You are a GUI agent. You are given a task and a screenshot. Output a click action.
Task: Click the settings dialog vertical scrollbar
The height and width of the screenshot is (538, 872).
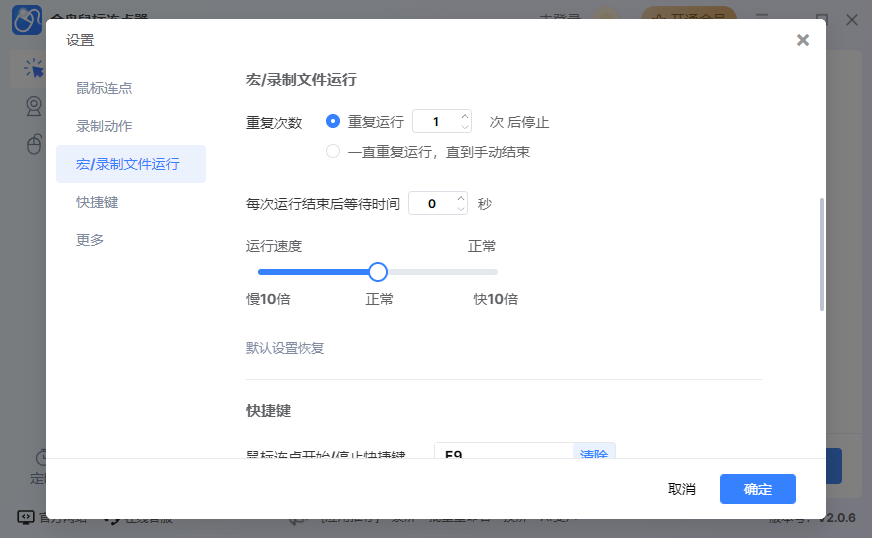point(821,254)
